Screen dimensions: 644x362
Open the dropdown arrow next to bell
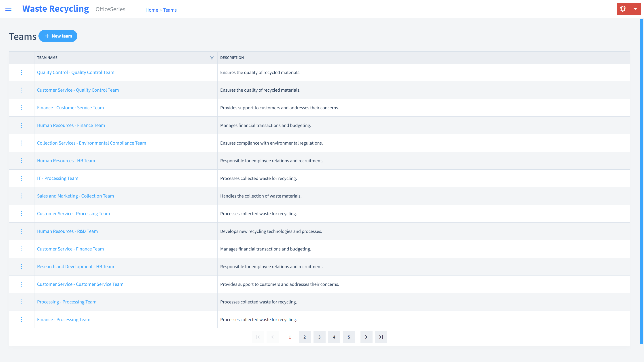[635, 9]
